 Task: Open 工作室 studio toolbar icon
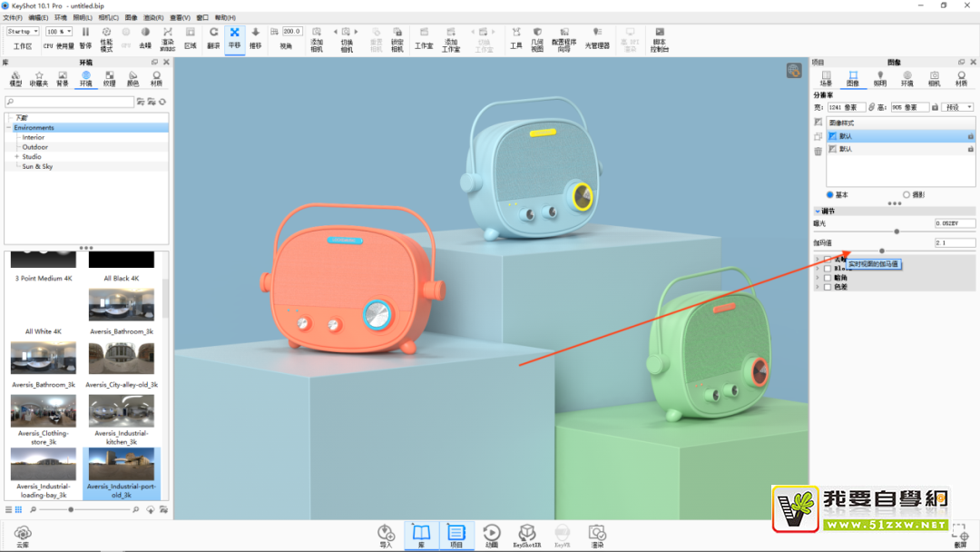click(x=424, y=38)
